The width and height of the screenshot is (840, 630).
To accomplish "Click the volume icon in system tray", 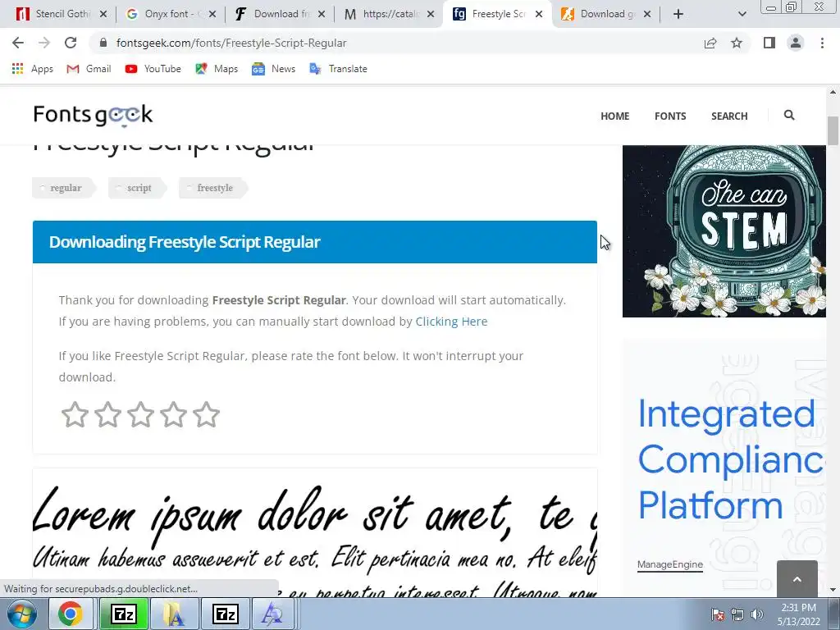I will [x=757, y=614].
